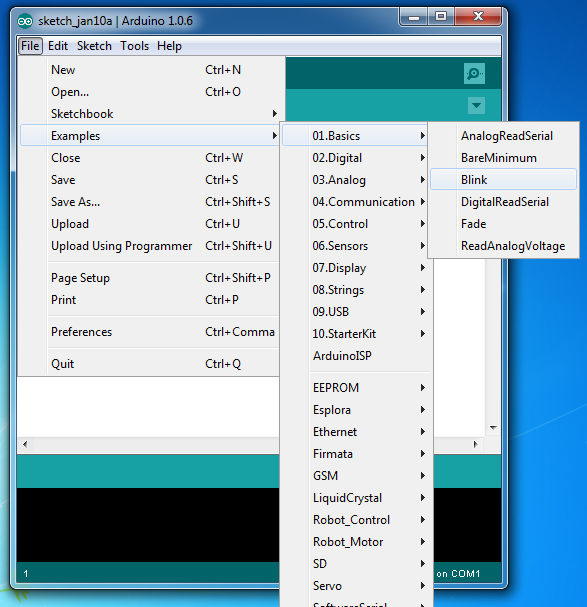Click 'on COM1' status text
The height and width of the screenshot is (607, 587).
click(x=458, y=573)
